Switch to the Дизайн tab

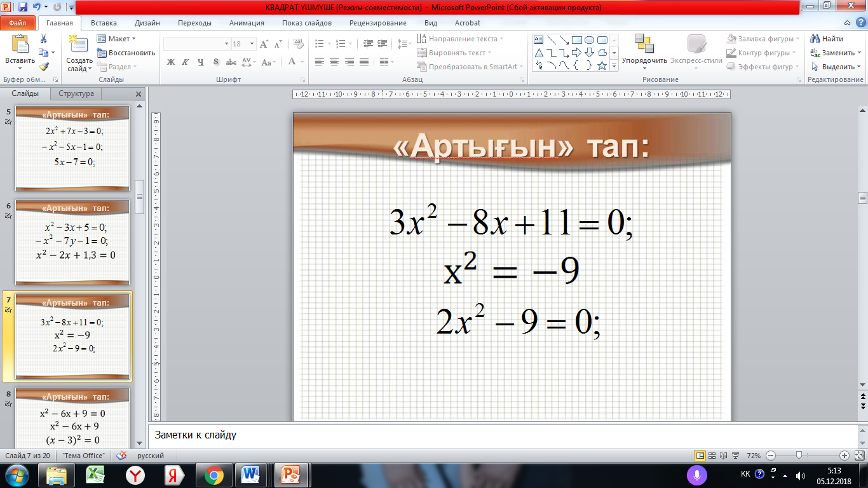(147, 23)
